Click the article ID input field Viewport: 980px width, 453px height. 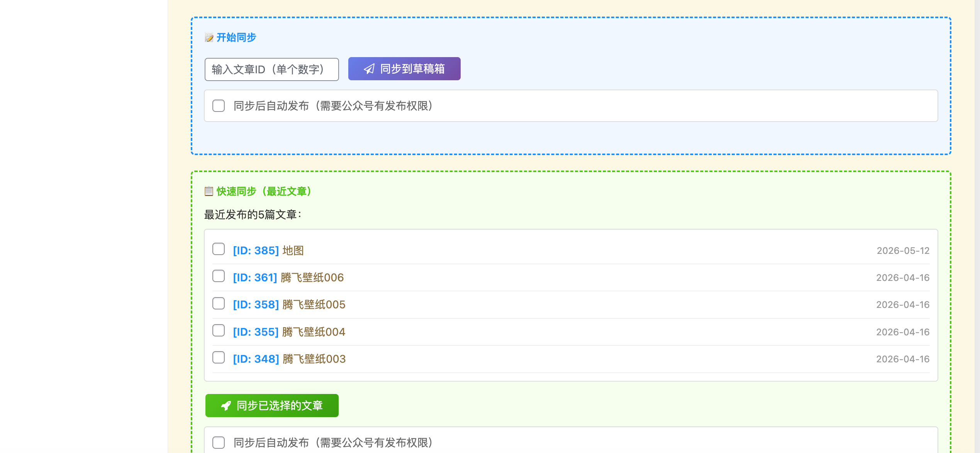271,69
